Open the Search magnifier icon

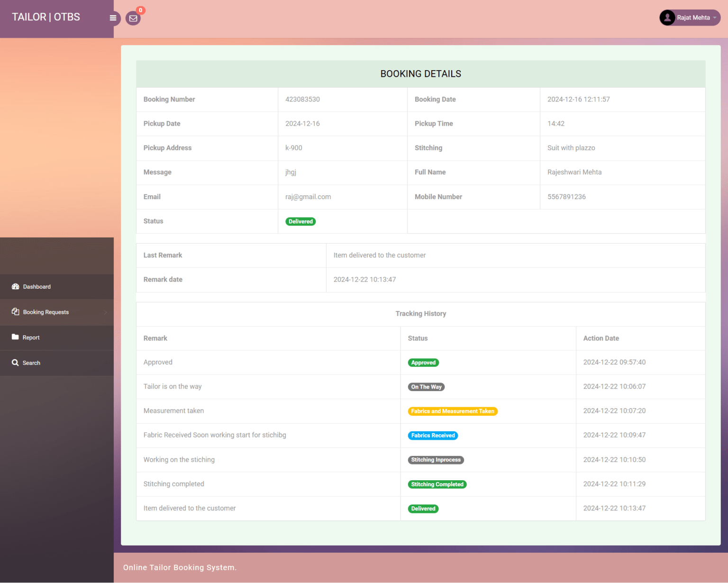click(15, 363)
